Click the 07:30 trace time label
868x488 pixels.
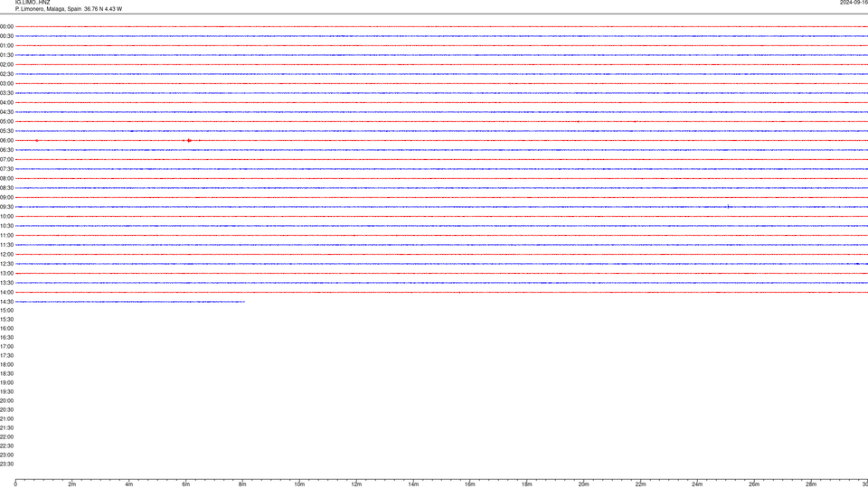tap(6, 169)
